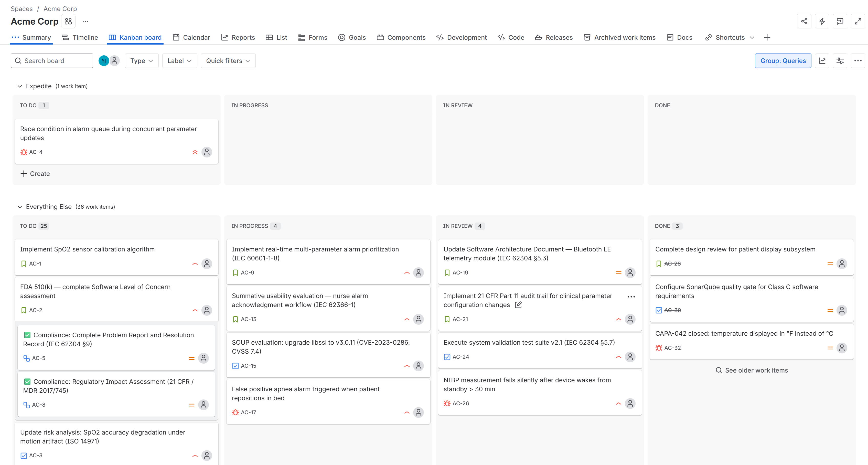The height and width of the screenshot is (465, 868).
Task: Click task icon on AC-15 card
Action: (235, 366)
